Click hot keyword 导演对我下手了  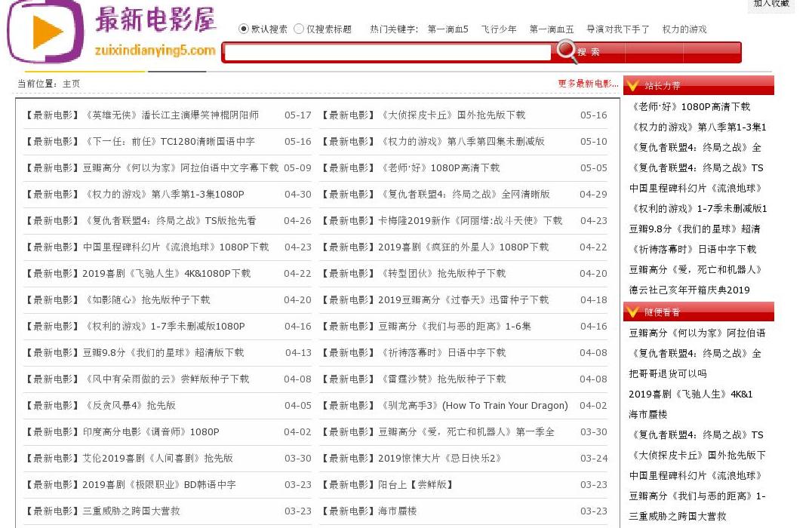[x=618, y=29]
